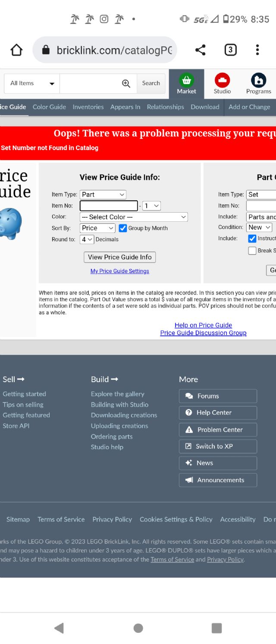
Task: Open the browser three-dot menu
Action: tap(257, 50)
